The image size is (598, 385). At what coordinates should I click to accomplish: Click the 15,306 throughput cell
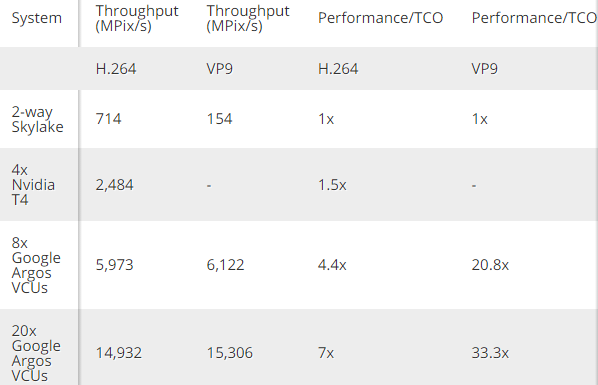pyautogui.click(x=230, y=353)
